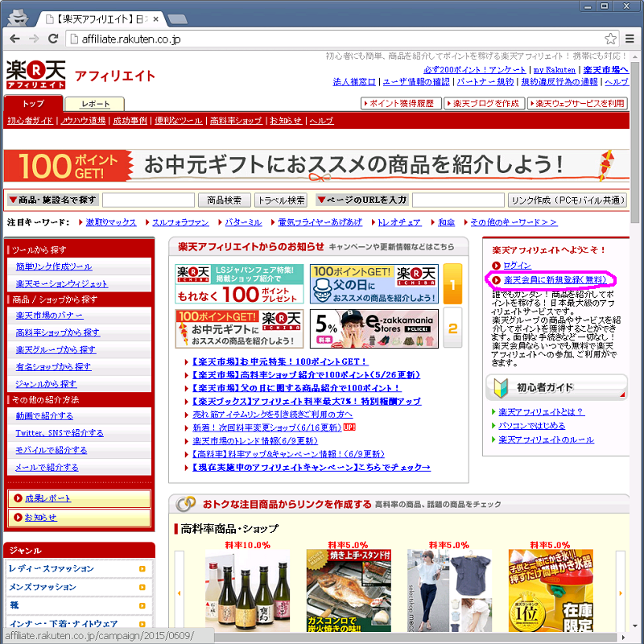
Task: Open レディースファッション genre arrow icon
Action: (x=142, y=569)
